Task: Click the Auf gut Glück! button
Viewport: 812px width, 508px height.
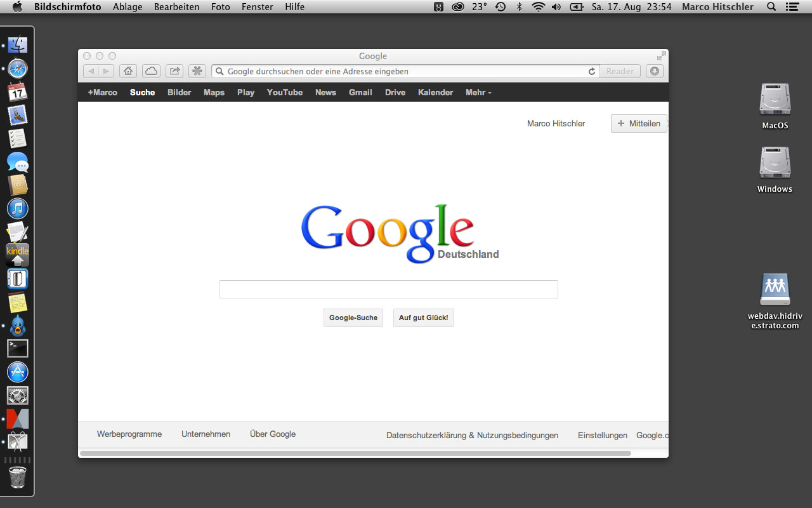Action: [424, 317]
